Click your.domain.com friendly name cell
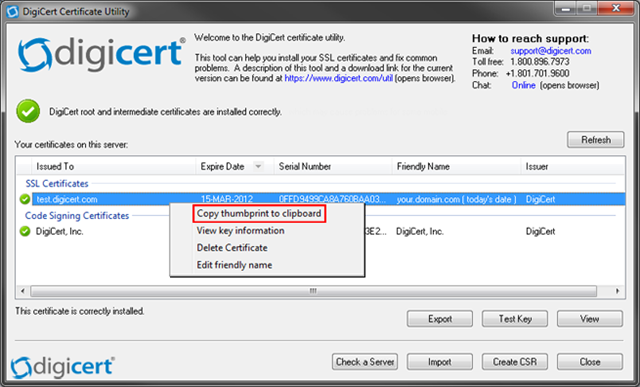The height and width of the screenshot is (387, 640). [x=456, y=199]
